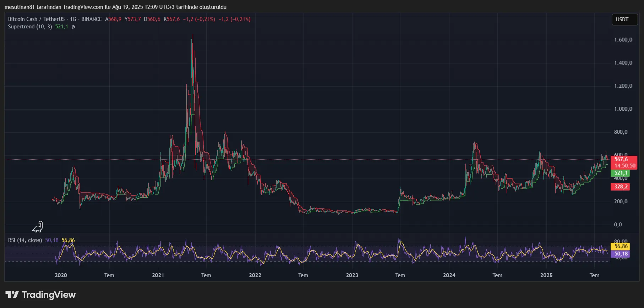Click the 200,0 price axis label
The height and width of the screenshot is (308, 644).
tap(621, 202)
